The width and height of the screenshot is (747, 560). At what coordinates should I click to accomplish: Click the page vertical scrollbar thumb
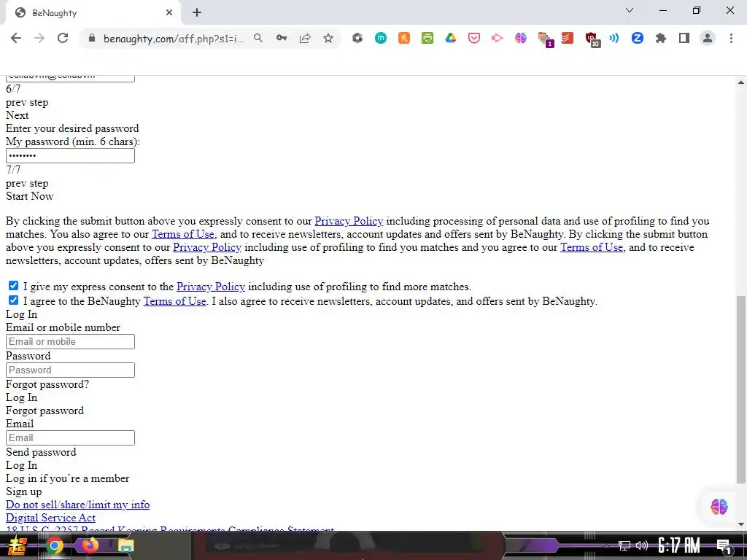coord(741,389)
